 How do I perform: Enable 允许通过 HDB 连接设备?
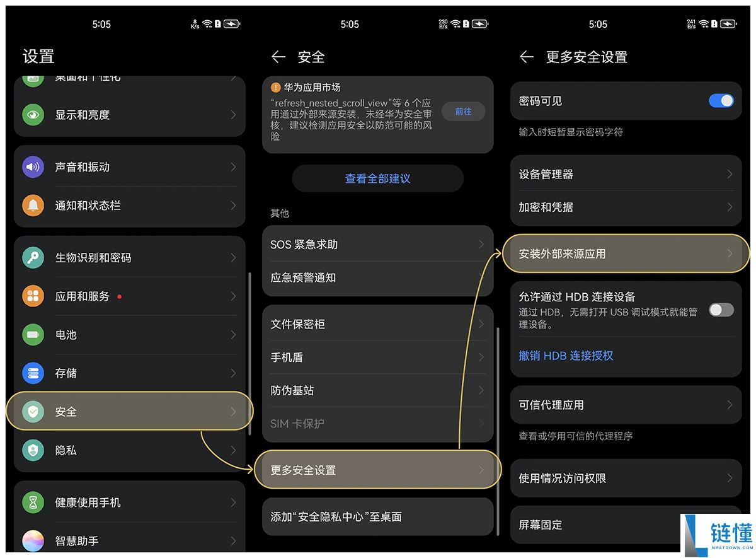pyautogui.click(x=721, y=310)
